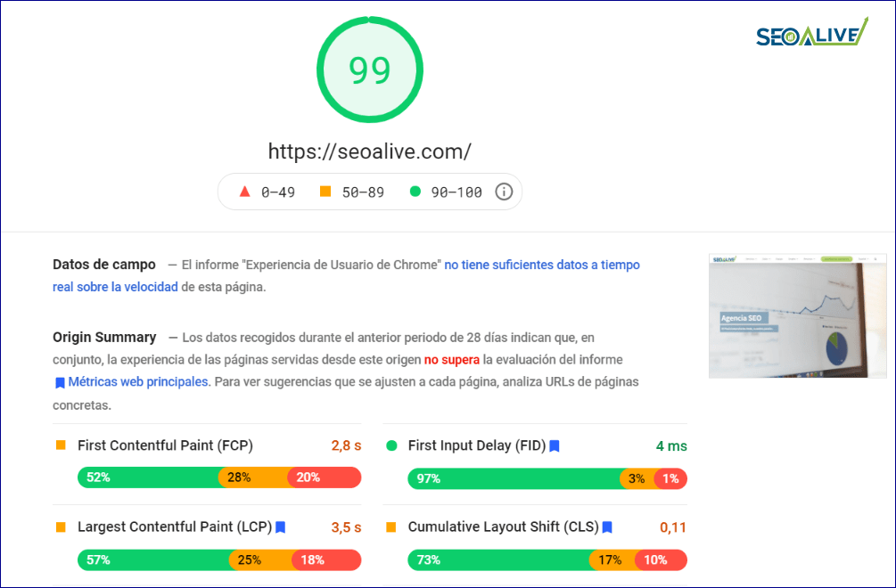
Task: Select the red triangle 0-49 legend icon
Action: [246, 191]
